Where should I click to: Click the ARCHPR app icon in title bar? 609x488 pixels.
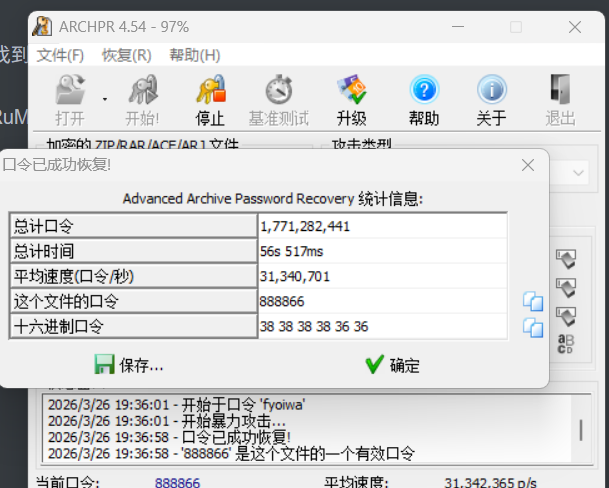pos(42,26)
